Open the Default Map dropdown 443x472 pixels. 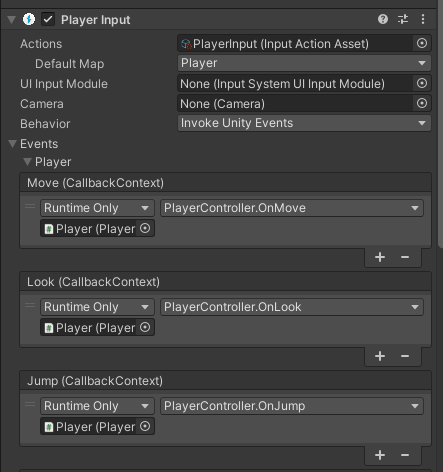coord(304,63)
